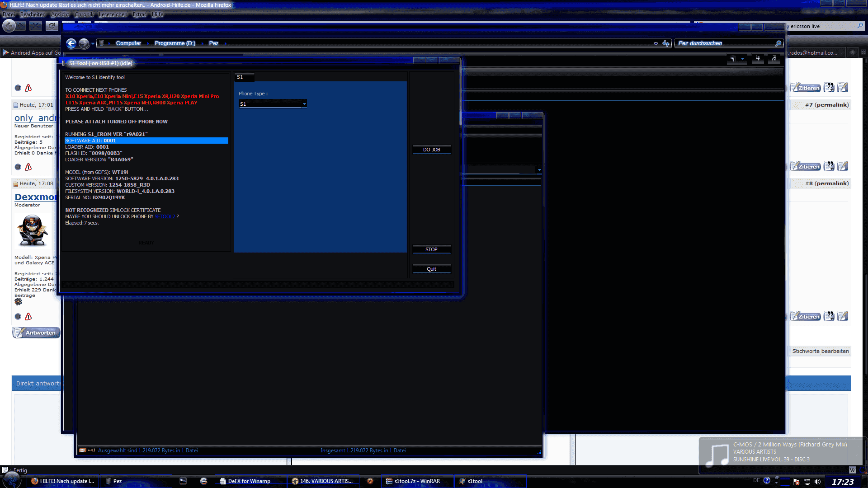The height and width of the screenshot is (488, 868).
Task: Expand chevron after Pez breadcrumb
Action: 226,44
